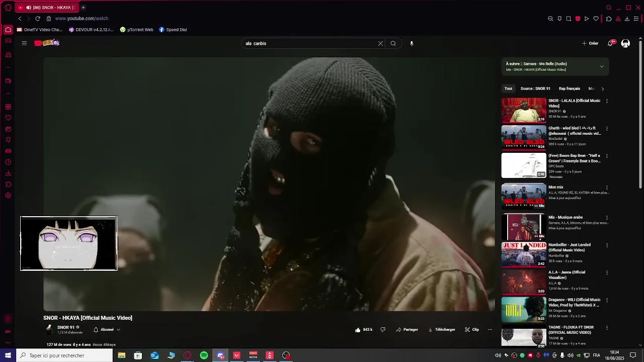Go back in browser history

click(x=20, y=19)
